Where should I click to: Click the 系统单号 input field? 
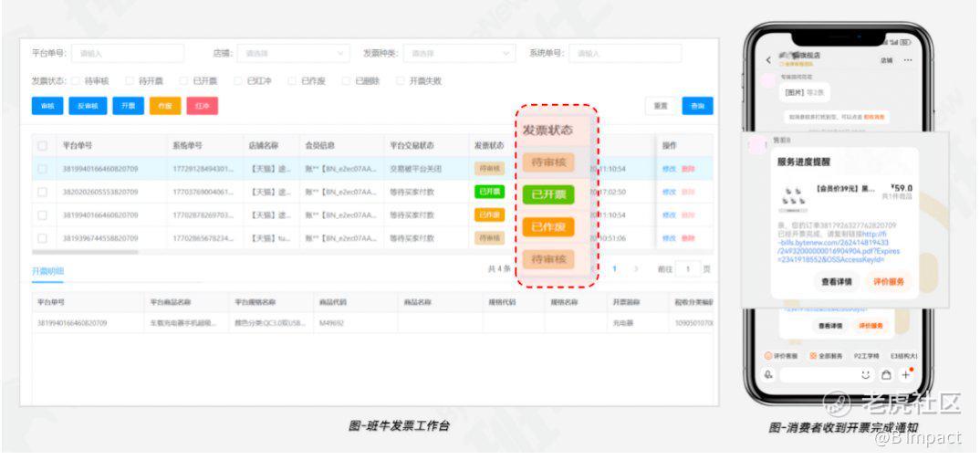625,53
